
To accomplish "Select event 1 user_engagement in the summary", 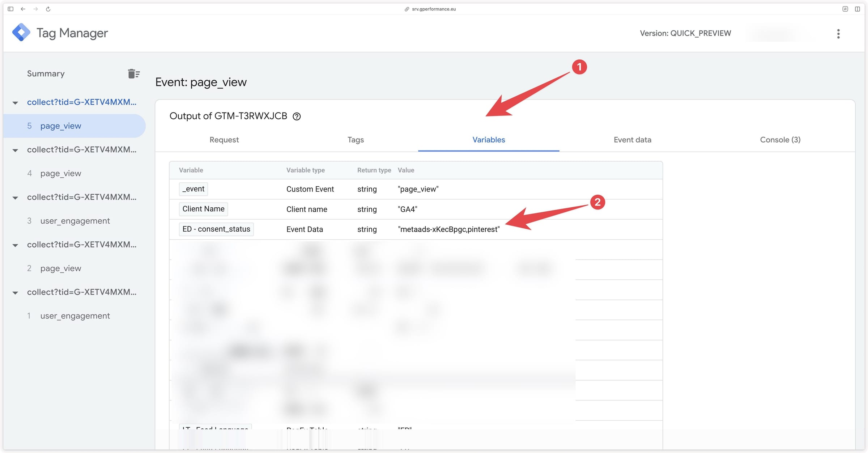I will click(x=74, y=316).
